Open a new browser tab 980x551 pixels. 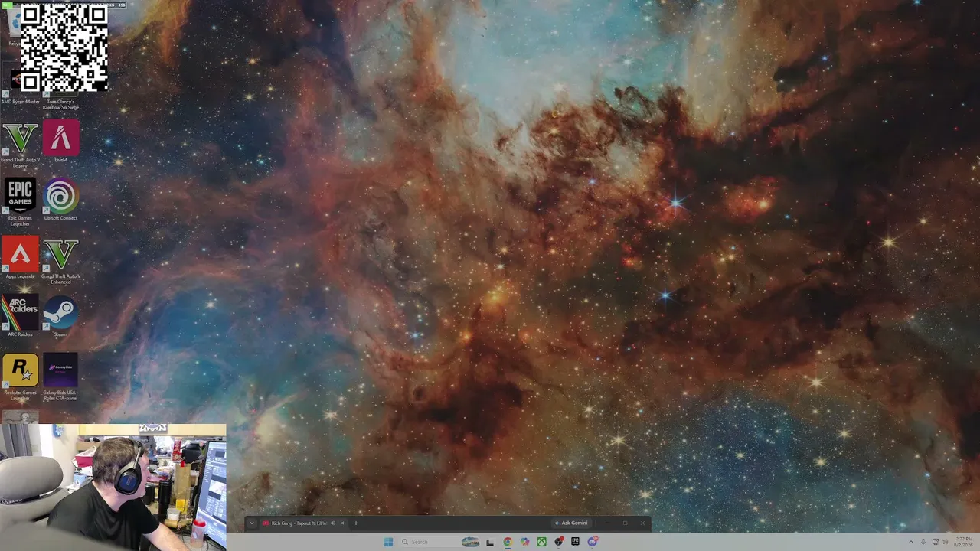pyautogui.click(x=355, y=523)
